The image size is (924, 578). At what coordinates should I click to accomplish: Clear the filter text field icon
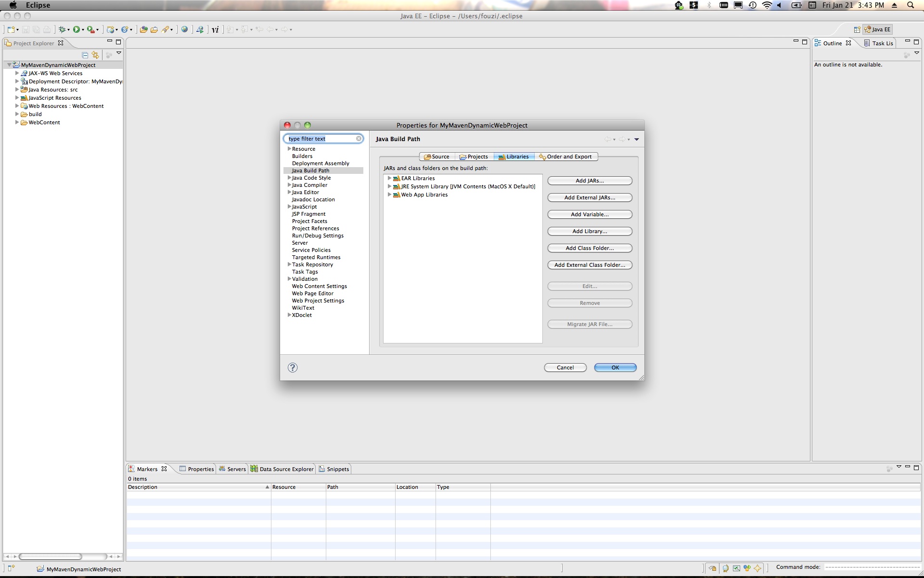[x=359, y=139]
